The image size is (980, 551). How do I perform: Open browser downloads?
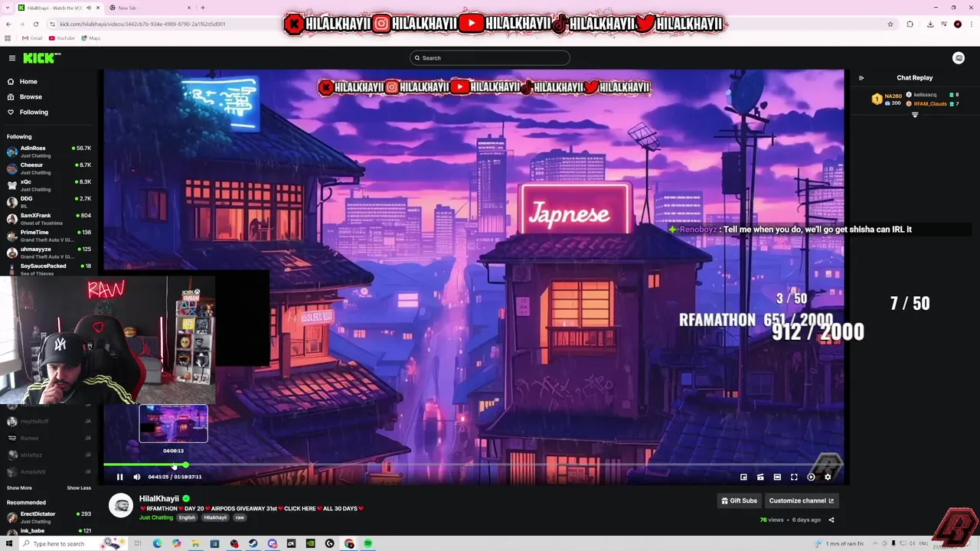tap(930, 24)
